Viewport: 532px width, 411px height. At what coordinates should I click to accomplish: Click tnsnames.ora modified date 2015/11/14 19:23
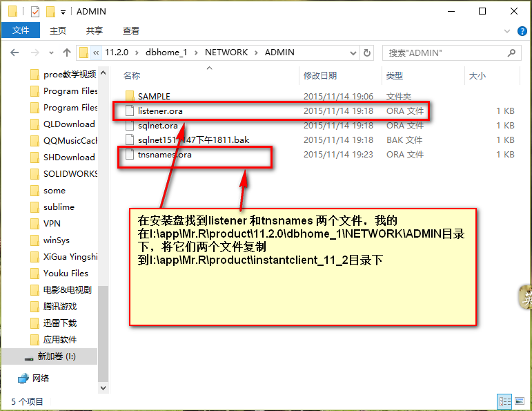pyautogui.click(x=338, y=155)
